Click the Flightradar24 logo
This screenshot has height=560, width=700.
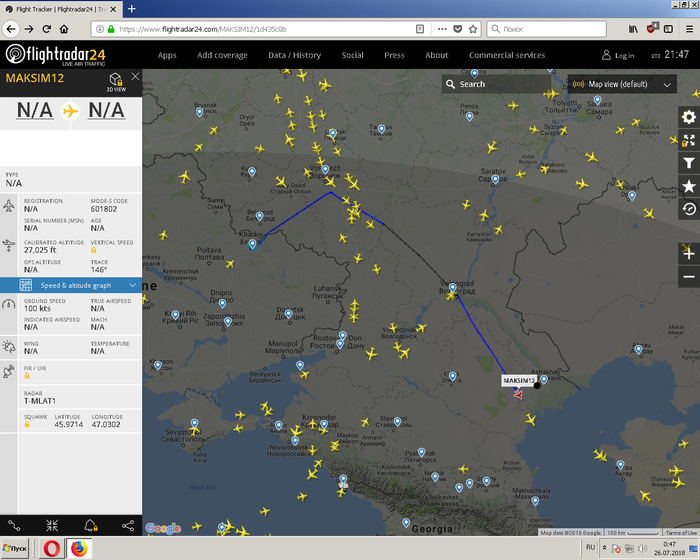[56, 54]
